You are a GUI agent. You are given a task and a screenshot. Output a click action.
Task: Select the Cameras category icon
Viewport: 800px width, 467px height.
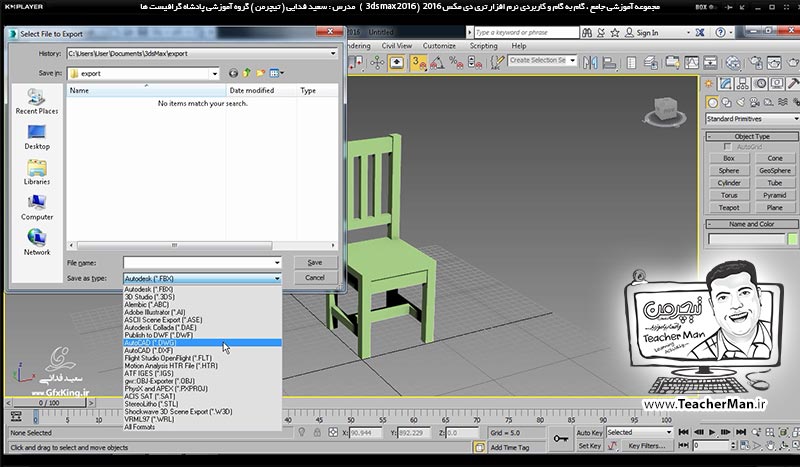coord(754,103)
